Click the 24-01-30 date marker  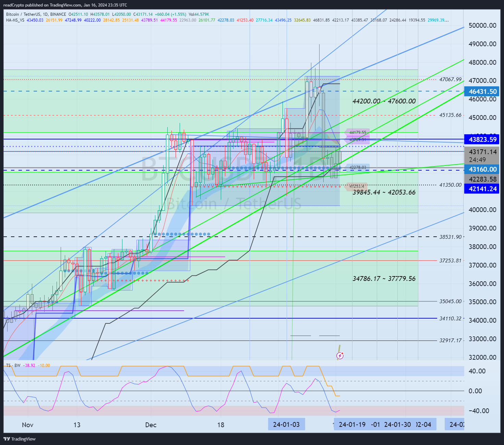tap(397, 424)
